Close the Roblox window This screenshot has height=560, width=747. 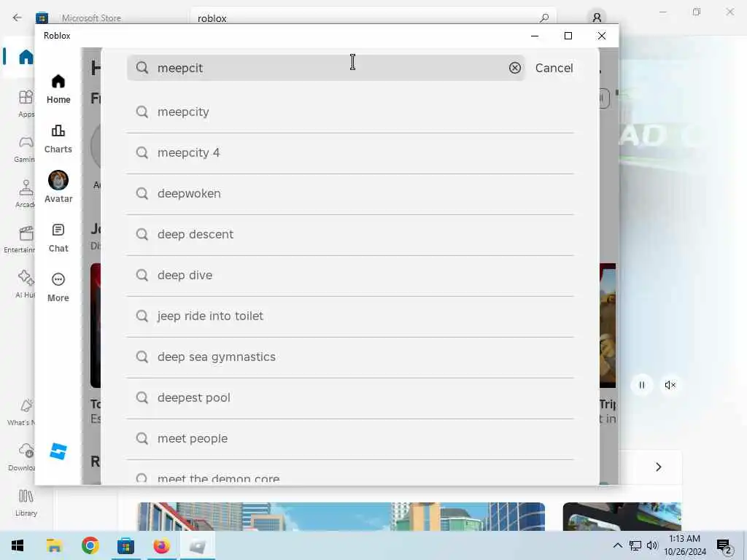[x=602, y=36]
